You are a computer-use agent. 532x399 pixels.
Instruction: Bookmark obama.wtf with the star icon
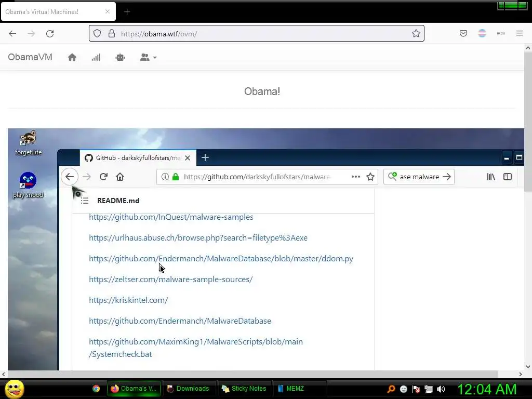(416, 33)
